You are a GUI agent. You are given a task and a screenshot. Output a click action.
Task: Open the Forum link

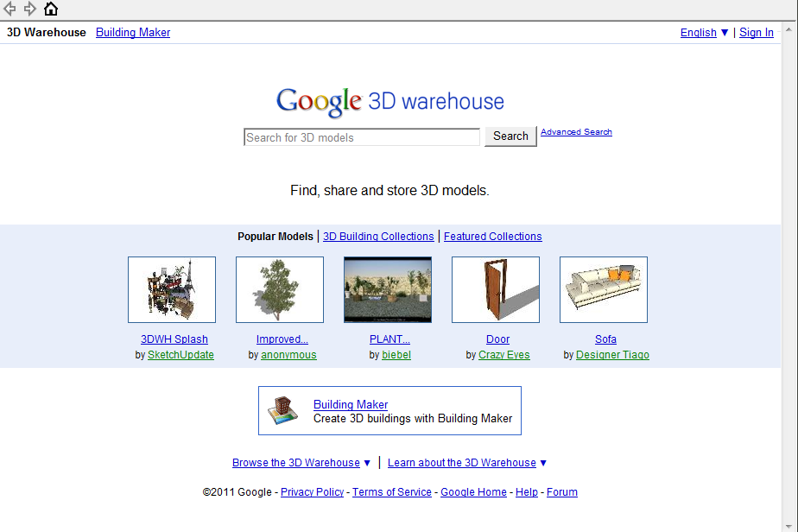562,491
